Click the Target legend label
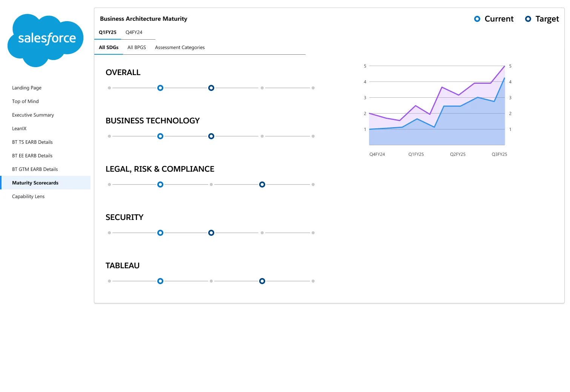This screenshot has width=570, height=392. (x=547, y=19)
